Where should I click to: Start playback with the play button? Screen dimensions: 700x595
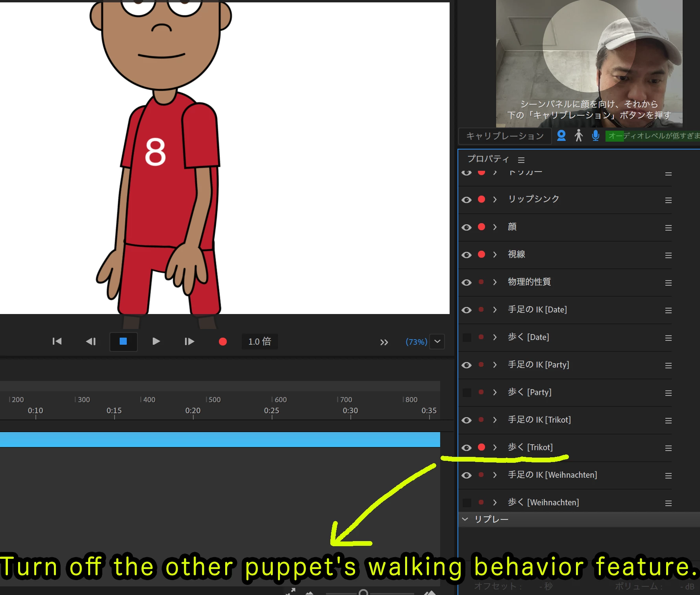pyautogui.click(x=156, y=341)
